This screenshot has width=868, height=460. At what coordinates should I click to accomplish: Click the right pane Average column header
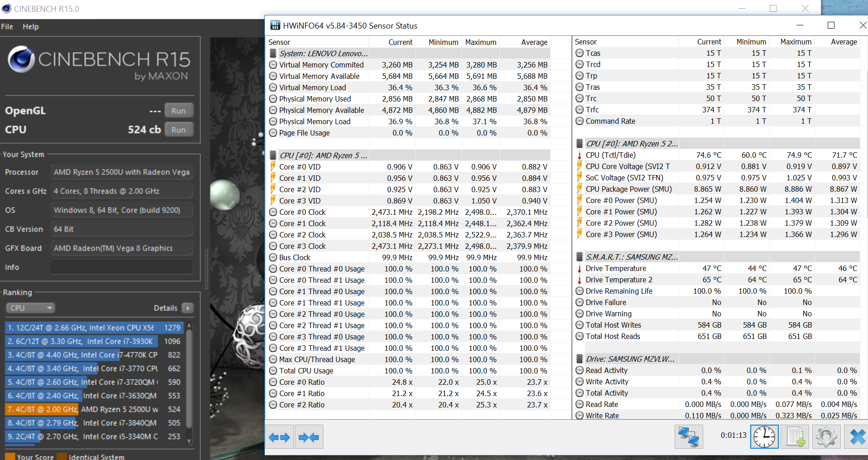click(x=838, y=42)
